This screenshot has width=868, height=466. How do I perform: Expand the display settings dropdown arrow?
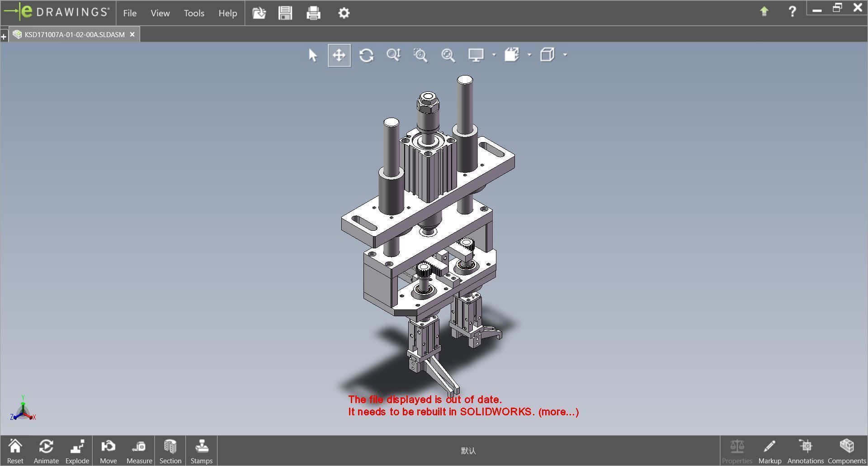(x=494, y=55)
